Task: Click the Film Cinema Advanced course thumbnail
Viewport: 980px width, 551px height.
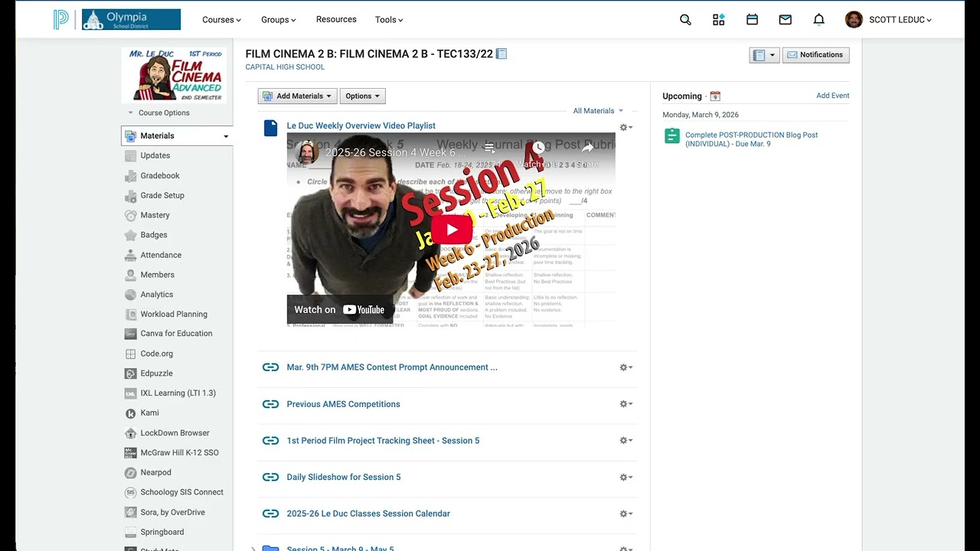Action: tap(173, 75)
